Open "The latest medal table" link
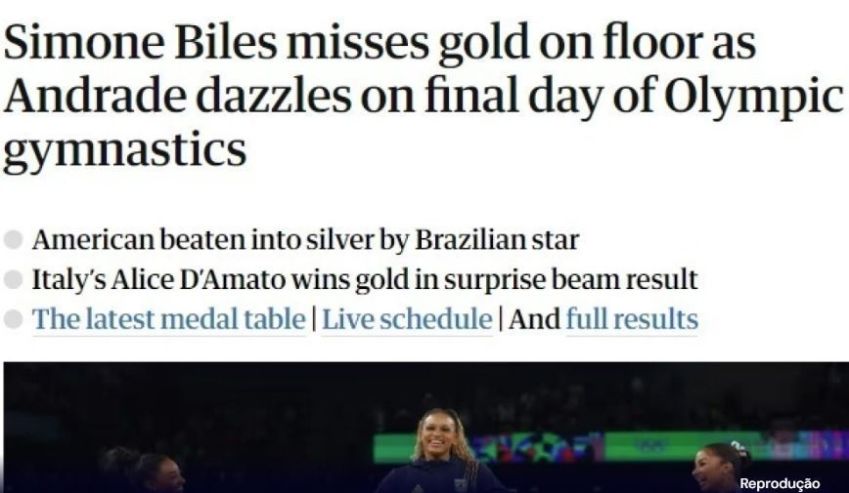 [168, 320]
